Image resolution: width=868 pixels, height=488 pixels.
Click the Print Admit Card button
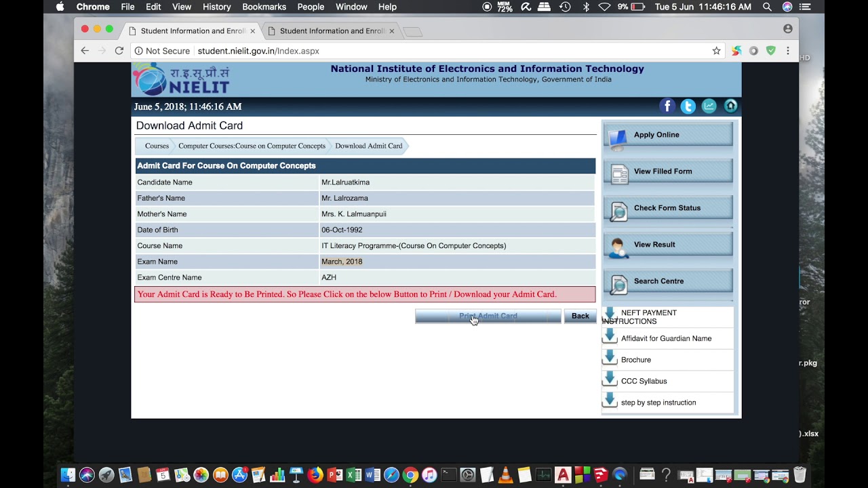pyautogui.click(x=488, y=316)
